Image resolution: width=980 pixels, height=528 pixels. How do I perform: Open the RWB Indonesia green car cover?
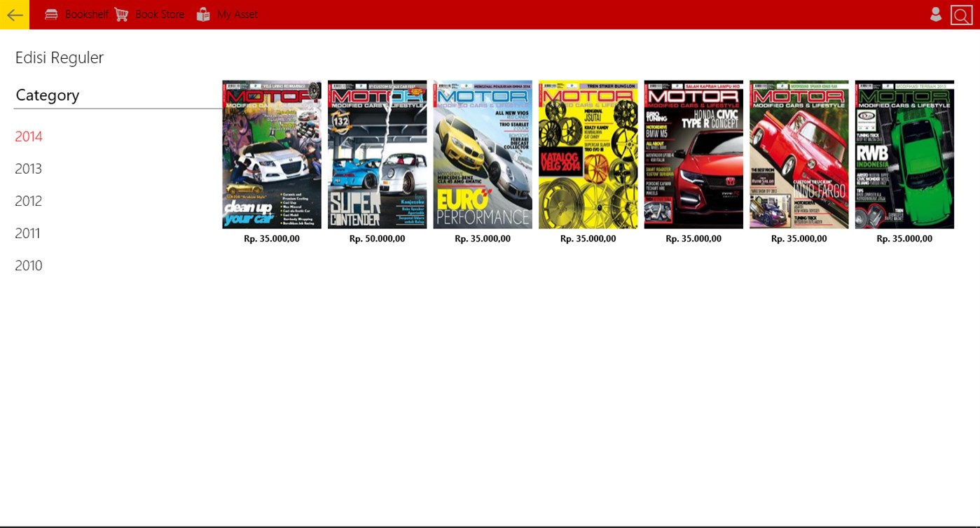click(904, 154)
